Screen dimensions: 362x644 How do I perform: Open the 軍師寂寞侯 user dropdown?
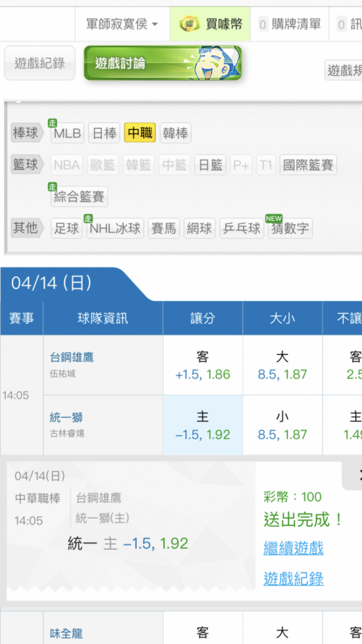tap(122, 24)
